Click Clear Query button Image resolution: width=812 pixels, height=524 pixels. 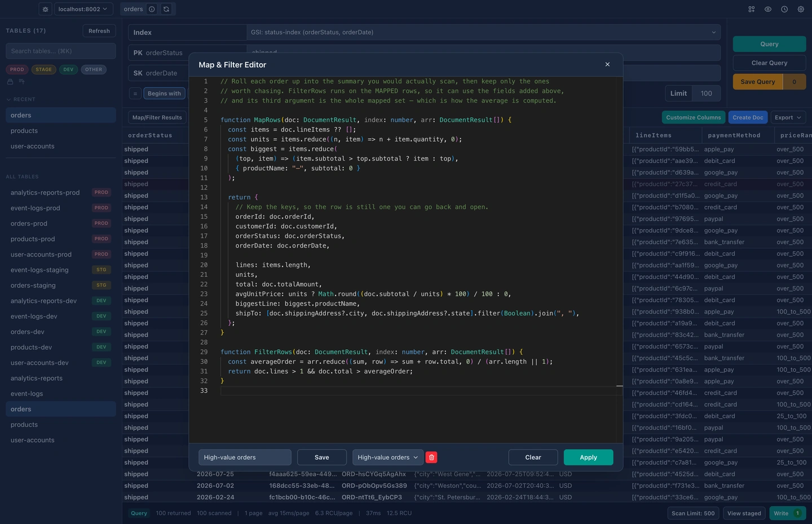pos(769,63)
